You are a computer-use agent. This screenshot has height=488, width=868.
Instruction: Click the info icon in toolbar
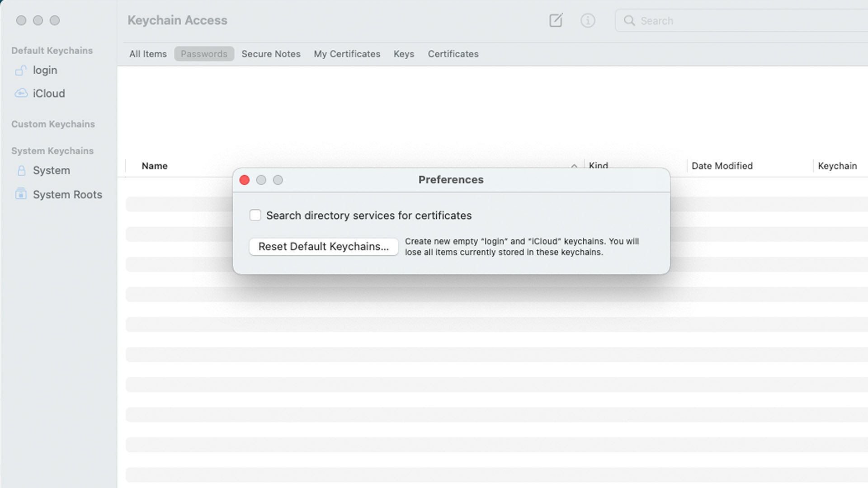(587, 20)
